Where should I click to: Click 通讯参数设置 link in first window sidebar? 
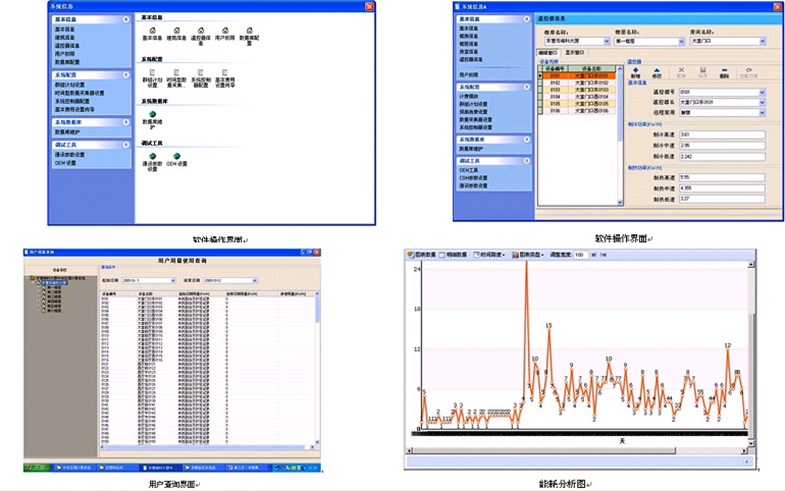pyautogui.click(x=70, y=154)
